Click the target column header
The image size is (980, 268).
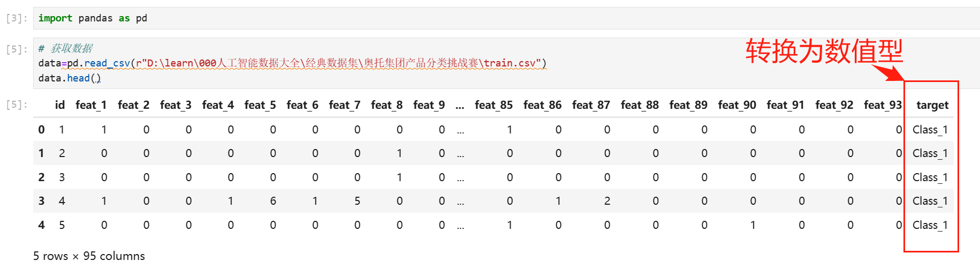click(x=932, y=105)
